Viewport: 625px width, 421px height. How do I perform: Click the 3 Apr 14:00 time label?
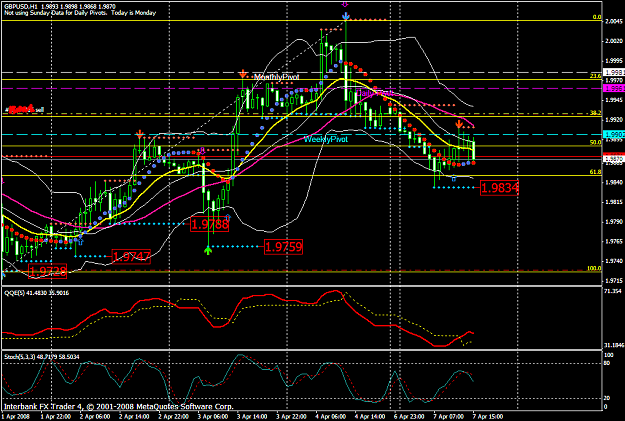point(252,417)
